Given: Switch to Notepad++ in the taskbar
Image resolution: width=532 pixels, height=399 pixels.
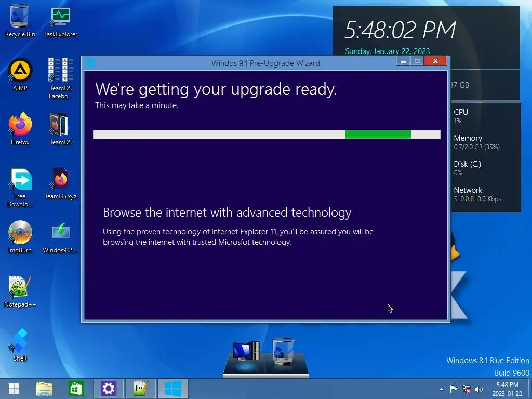Looking at the screenshot, I should [140, 389].
